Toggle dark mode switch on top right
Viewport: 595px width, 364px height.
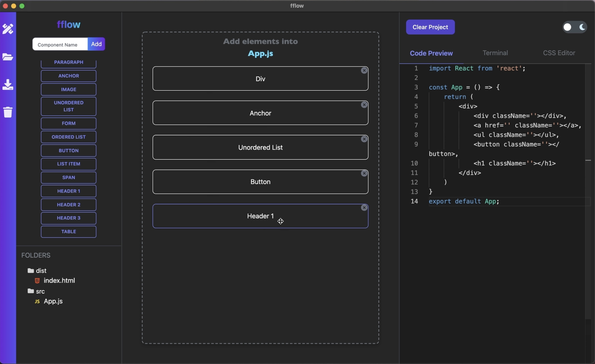575,27
